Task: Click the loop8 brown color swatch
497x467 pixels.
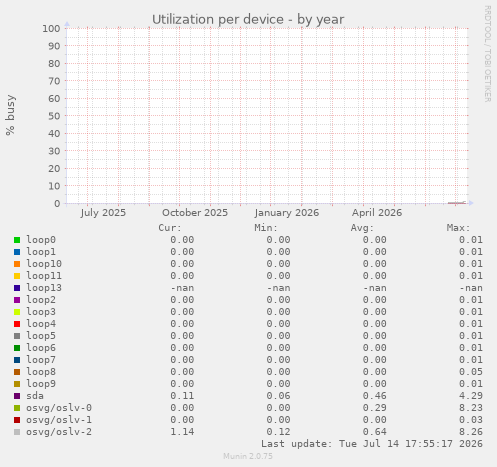Action: (17, 372)
